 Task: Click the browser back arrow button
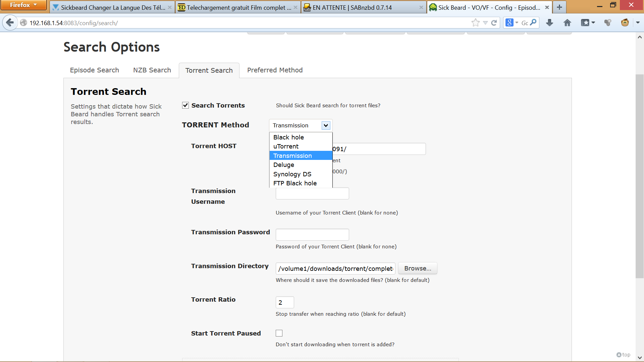10,23
